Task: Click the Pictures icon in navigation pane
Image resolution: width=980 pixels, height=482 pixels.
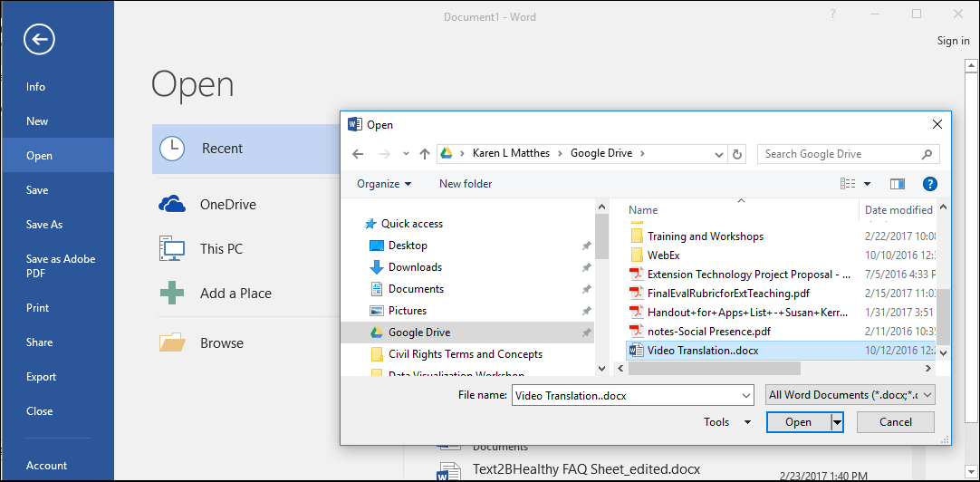Action: point(376,311)
